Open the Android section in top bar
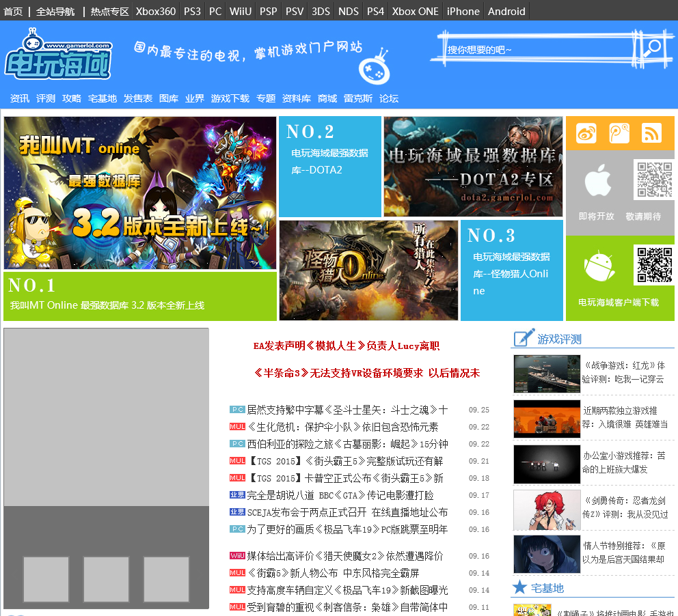 coord(506,11)
